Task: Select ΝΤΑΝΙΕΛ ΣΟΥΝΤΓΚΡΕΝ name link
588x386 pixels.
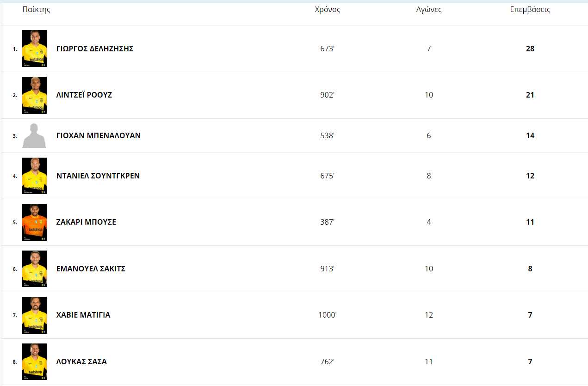Action: [98, 176]
